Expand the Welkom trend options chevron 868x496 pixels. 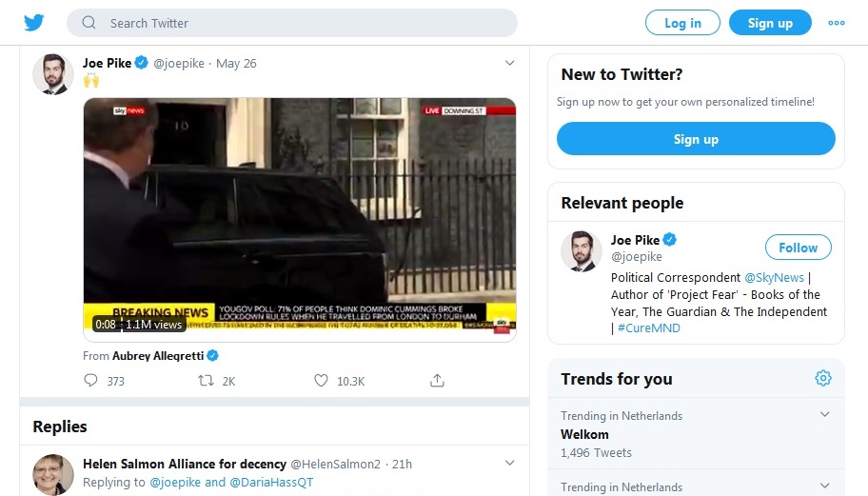coord(824,415)
